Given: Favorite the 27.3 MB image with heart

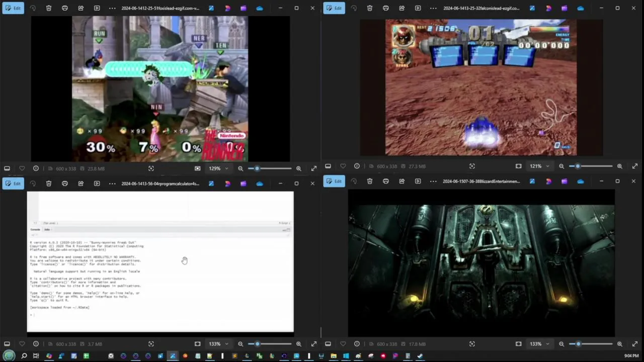Looking at the screenshot, I should coord(343,166).
